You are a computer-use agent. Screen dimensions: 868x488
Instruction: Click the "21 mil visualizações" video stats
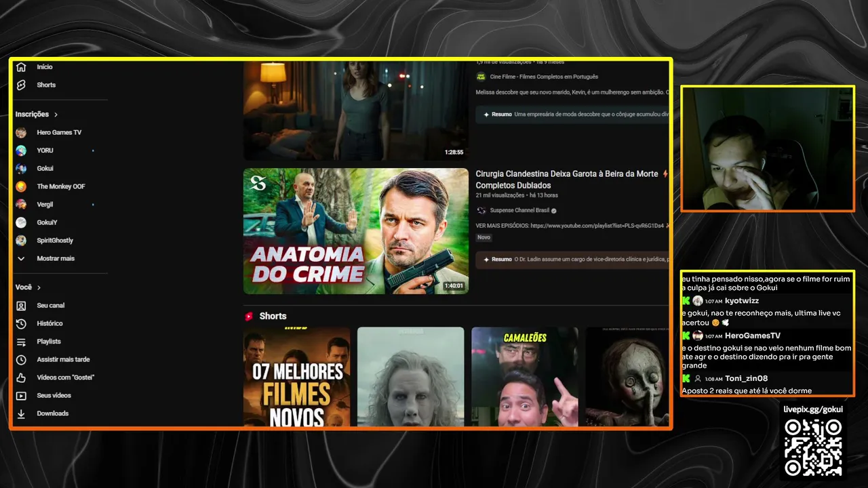pos(500,196)
